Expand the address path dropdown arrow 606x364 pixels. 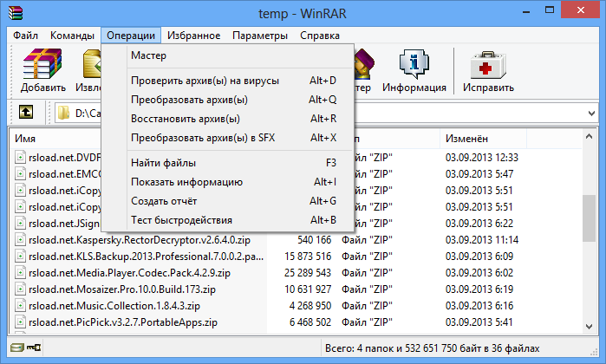point(591,114)
